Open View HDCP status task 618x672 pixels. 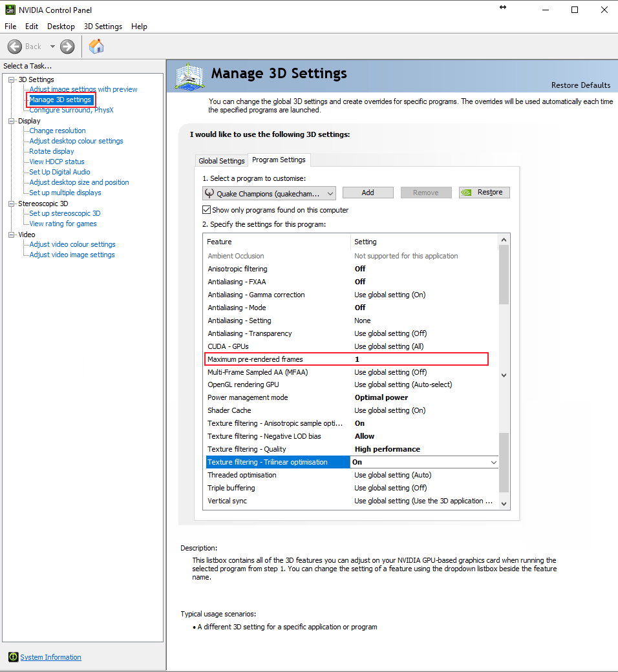point(57,162)
